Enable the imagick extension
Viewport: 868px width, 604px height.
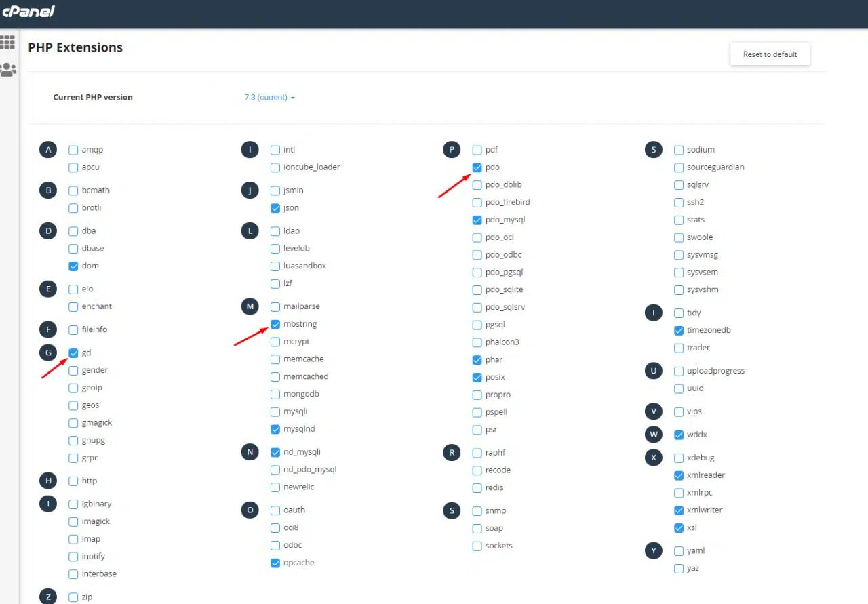click(x=73, y=521)
